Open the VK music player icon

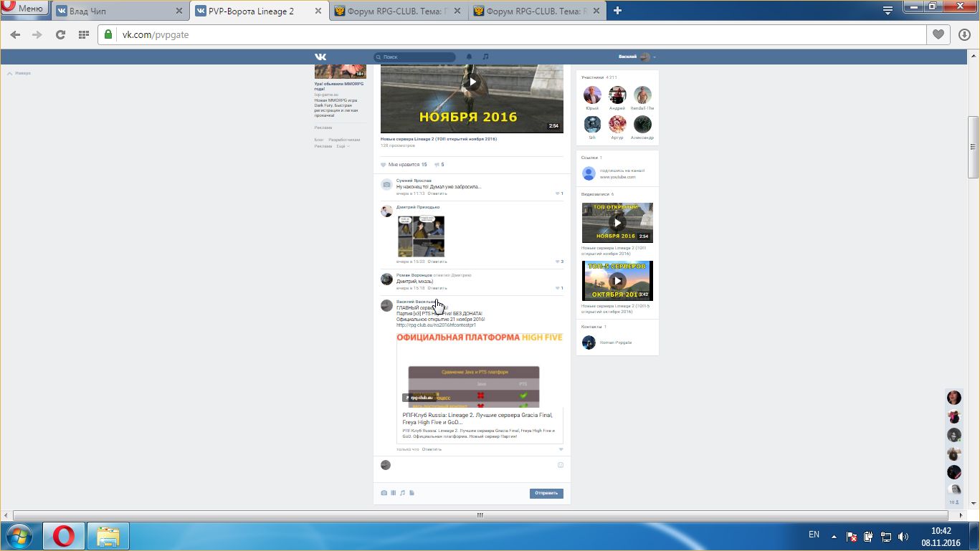tap(485, 57)
